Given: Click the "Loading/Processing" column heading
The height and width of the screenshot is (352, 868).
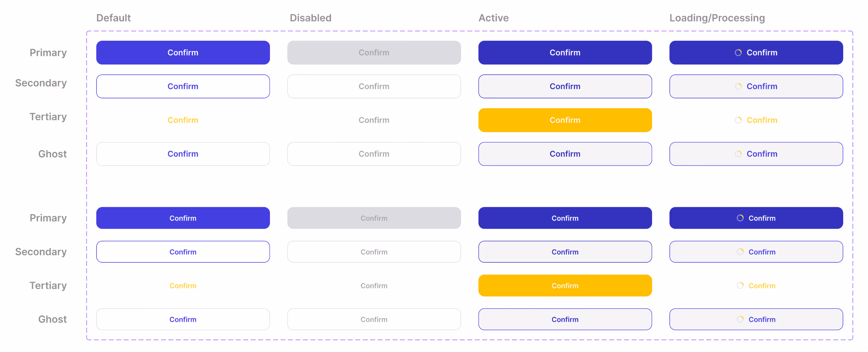Looking at the screenshot, I should click(x=717, y=18).
